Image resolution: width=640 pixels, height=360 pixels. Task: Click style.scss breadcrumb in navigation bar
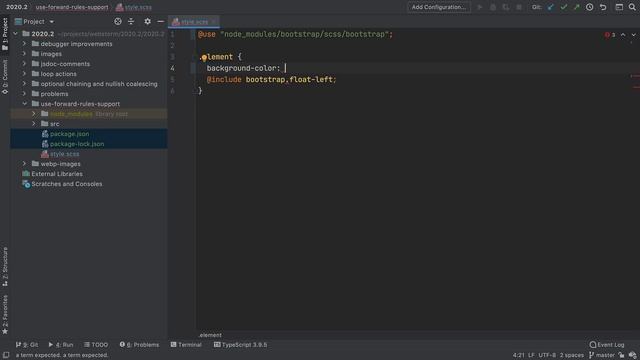click(134, 7)
